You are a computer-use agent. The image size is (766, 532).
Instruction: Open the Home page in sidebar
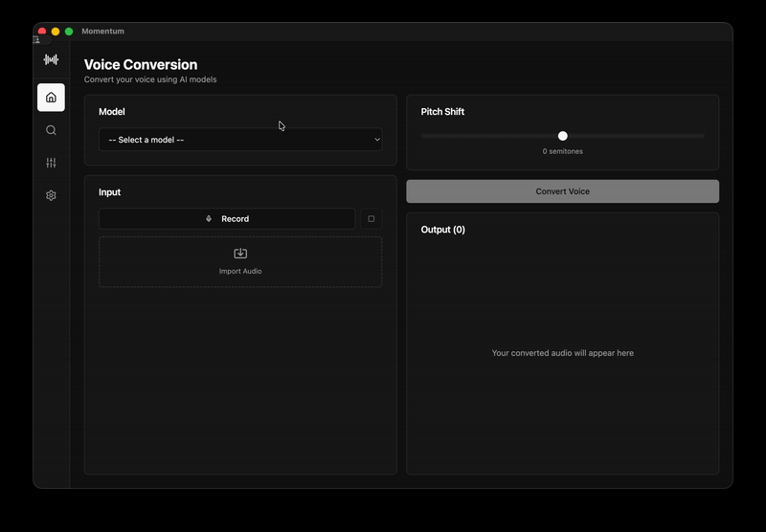point(51,98)
